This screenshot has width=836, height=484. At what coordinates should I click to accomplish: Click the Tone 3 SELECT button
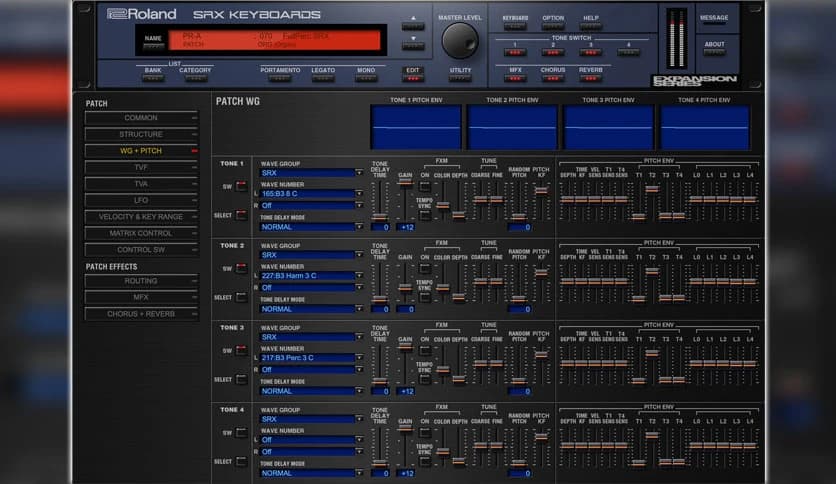[242, 379]
